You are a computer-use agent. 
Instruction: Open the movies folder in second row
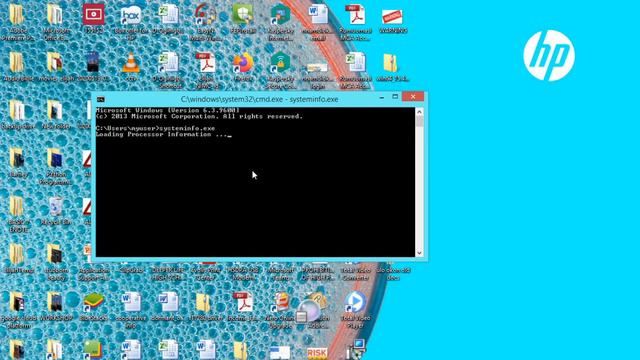(55, 63)
